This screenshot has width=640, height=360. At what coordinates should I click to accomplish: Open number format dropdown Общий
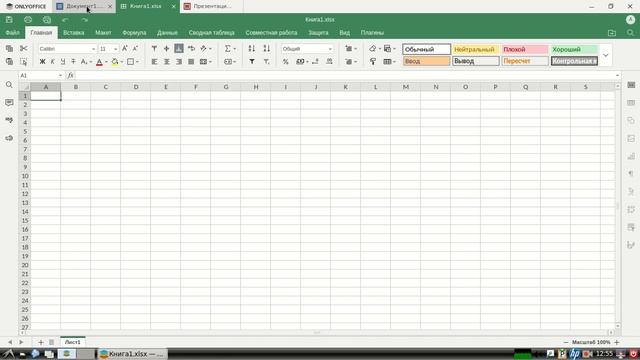coord(330,49)
